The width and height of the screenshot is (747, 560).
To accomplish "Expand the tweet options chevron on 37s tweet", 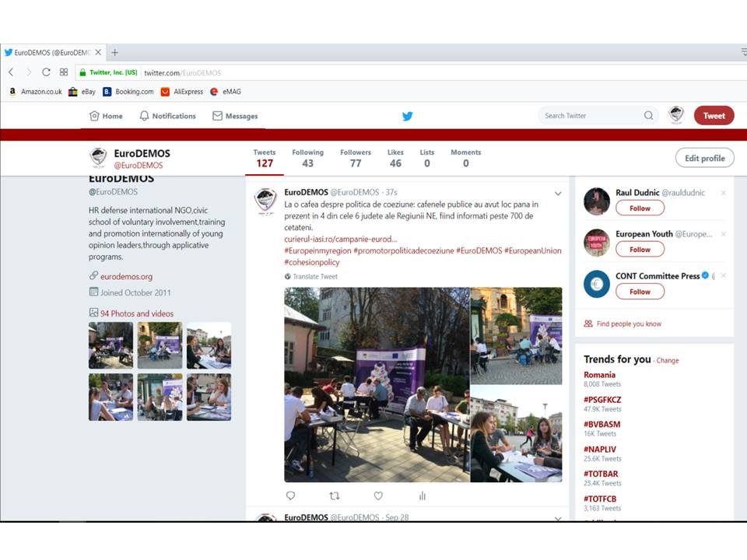I will (x=558, y=194).
